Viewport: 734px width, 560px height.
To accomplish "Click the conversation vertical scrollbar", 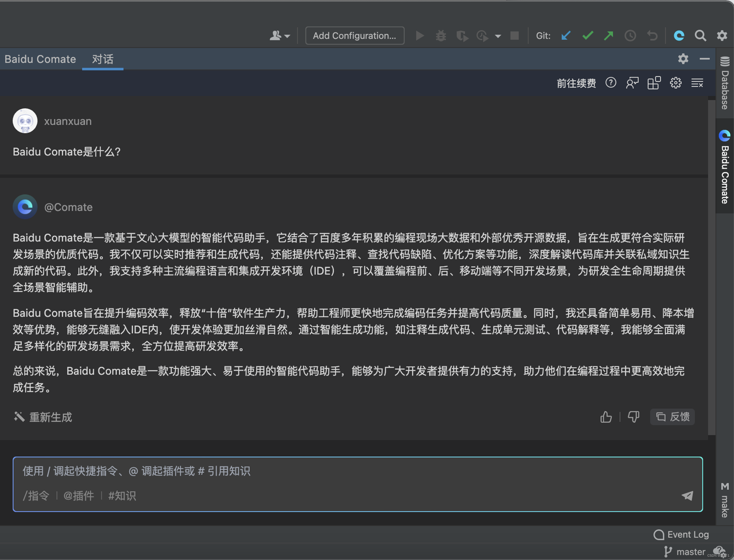I will [x=711, y=267].
